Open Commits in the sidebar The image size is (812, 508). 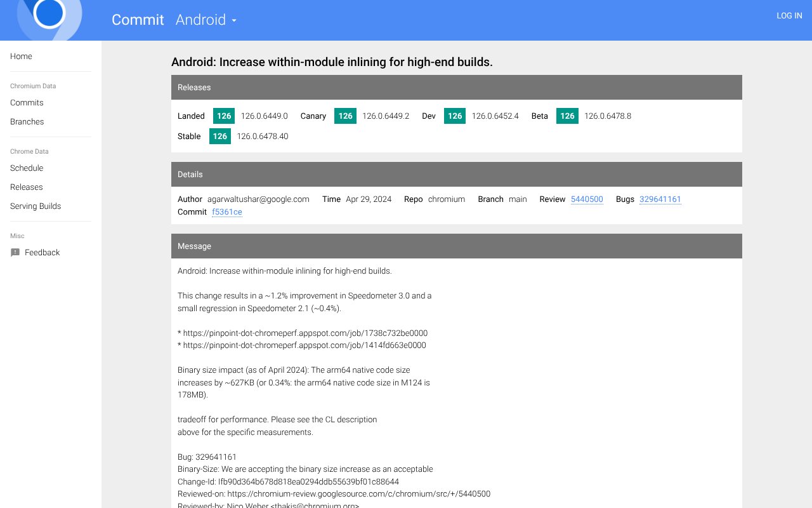(x=27, y=103)
